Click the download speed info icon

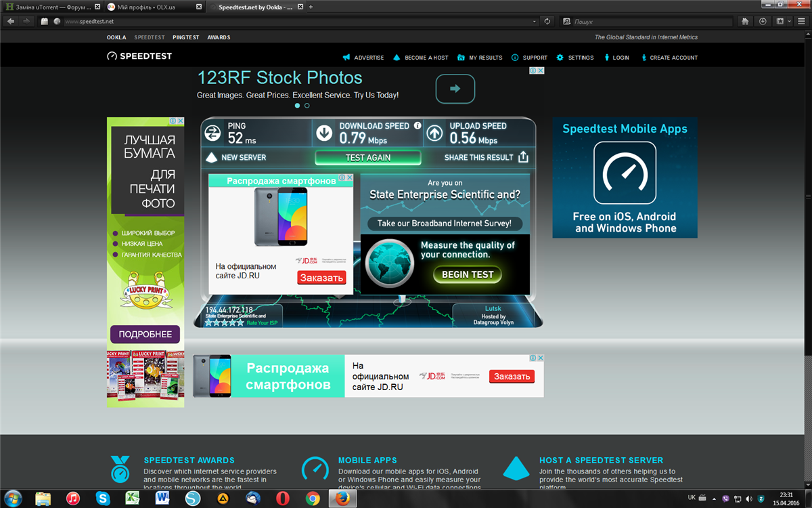click(418, 126)
